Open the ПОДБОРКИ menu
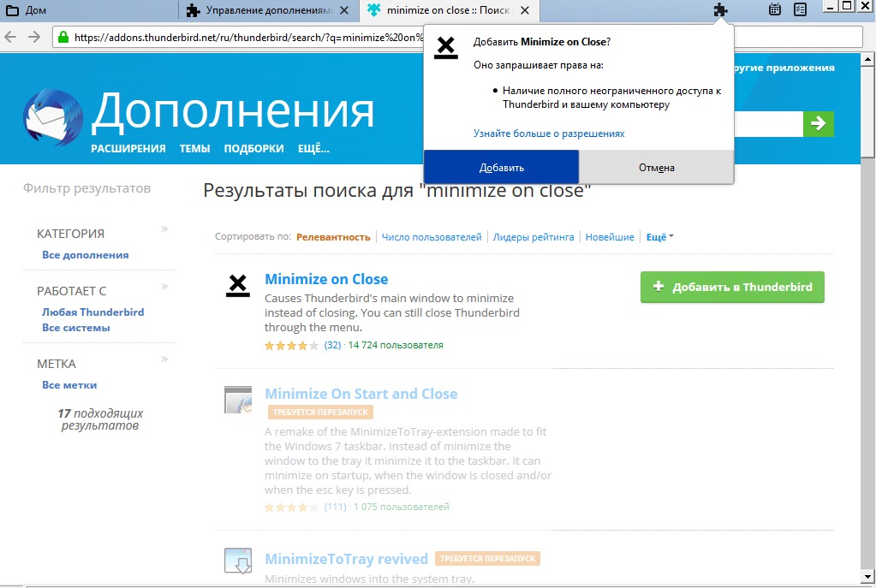Image resolution: width=876 pixels, height=588 pixels. point(253,149)
